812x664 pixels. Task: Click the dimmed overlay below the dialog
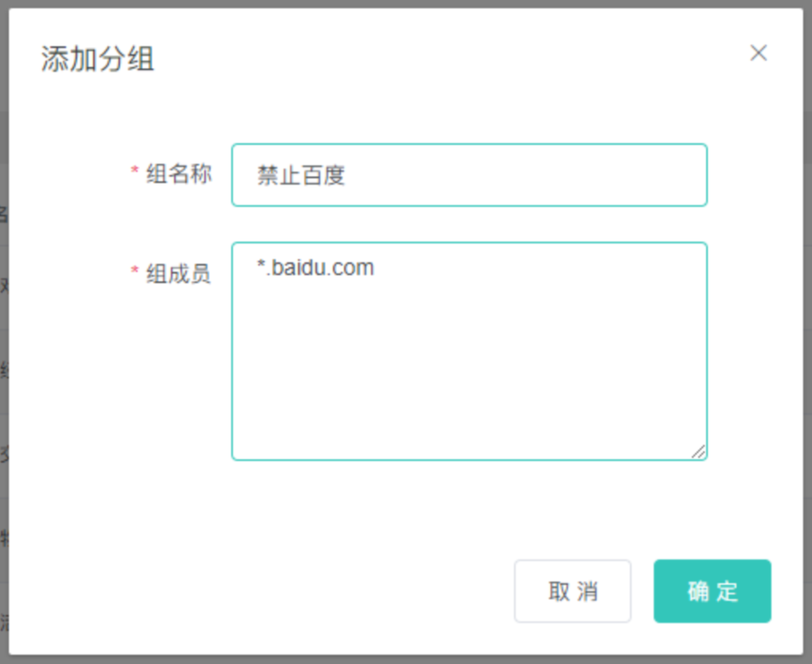point(406,659)
